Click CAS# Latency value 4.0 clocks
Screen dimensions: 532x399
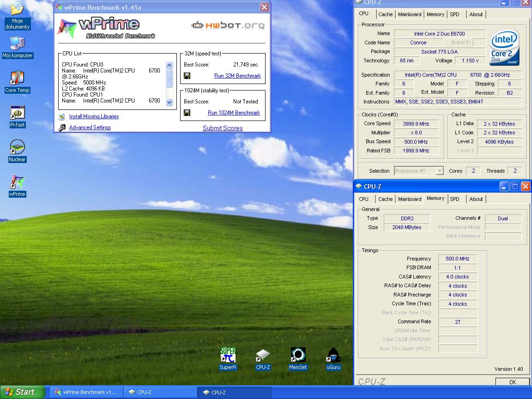457,277
